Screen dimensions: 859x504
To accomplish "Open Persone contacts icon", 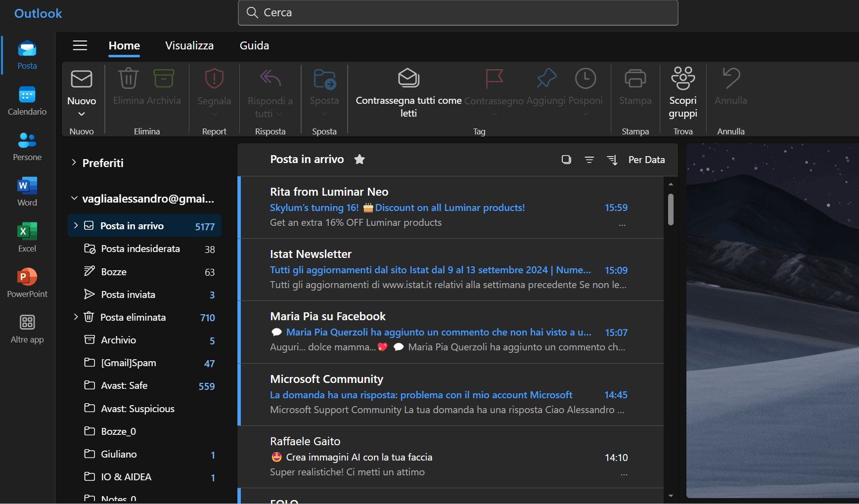I will 27,140.
